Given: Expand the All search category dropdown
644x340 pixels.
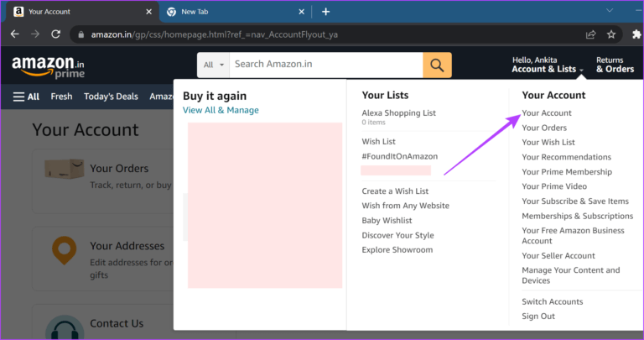Looking at the screenshot, I should click(x=214, y=65).
